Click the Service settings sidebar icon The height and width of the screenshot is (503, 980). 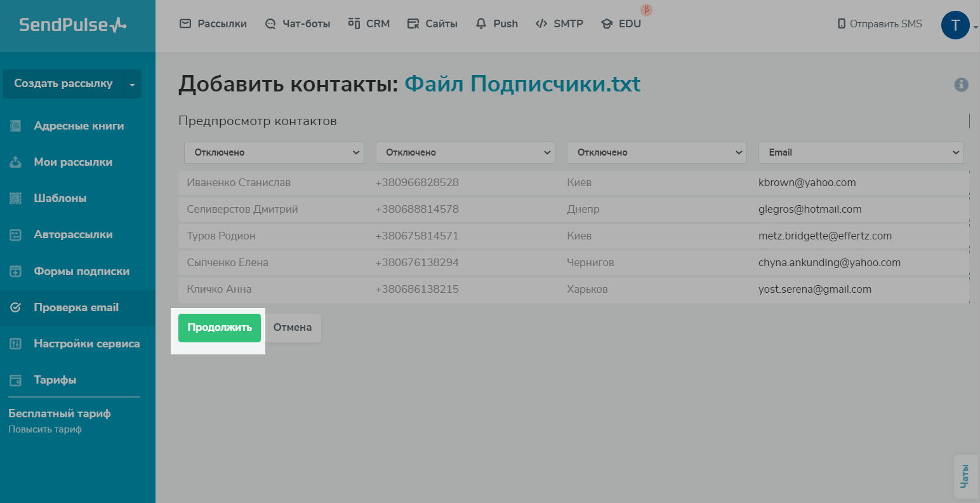16,344
